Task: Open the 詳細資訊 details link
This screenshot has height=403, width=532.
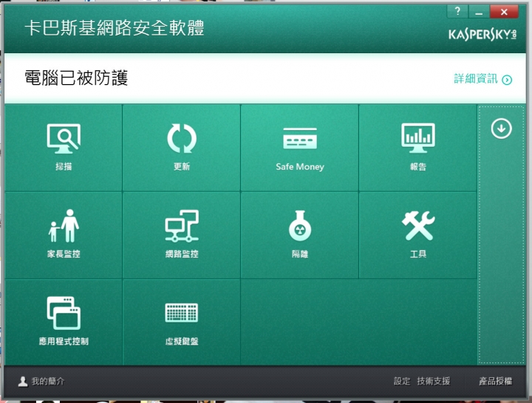Action: pyautogui.click(x=482, y=79)
